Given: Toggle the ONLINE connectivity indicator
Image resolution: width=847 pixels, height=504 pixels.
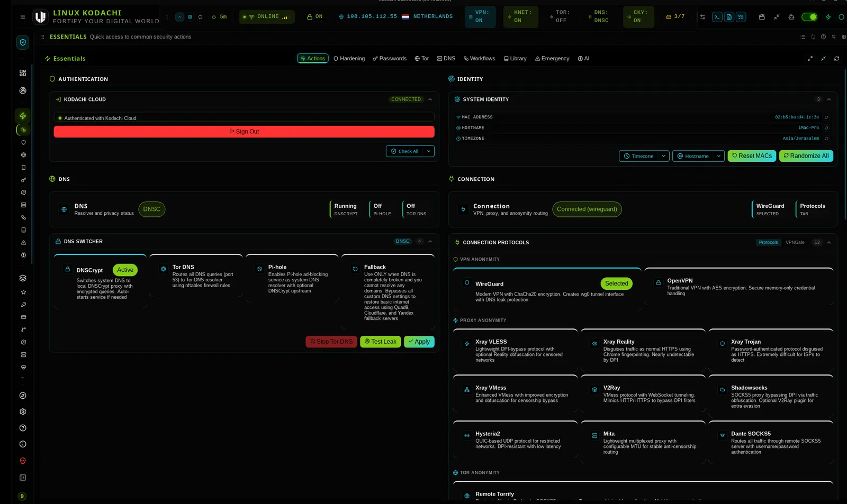Looking at the screenshot, I should pos(266,17).
